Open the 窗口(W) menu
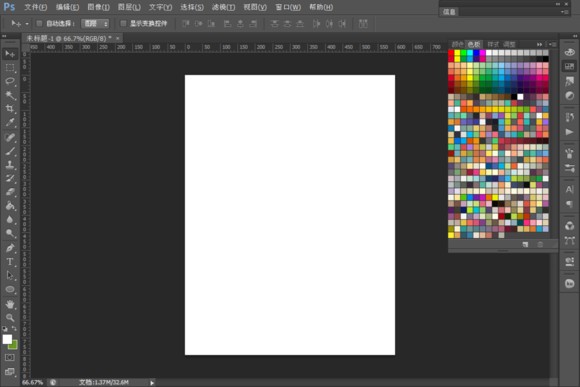 [x=288, y=7]
